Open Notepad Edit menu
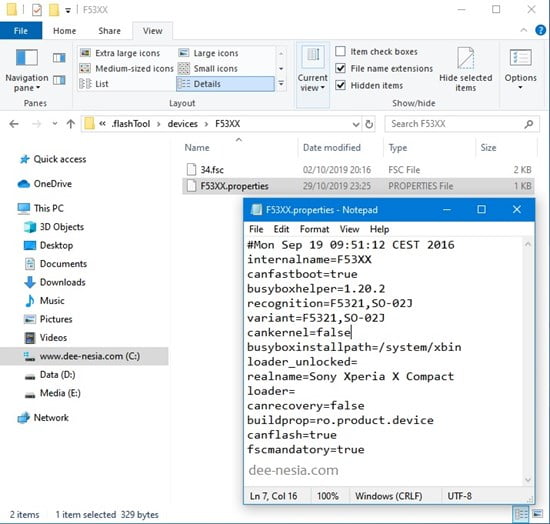Image resolution: width=550 pixels, height=524 pixels. click(x=281, y=229)
